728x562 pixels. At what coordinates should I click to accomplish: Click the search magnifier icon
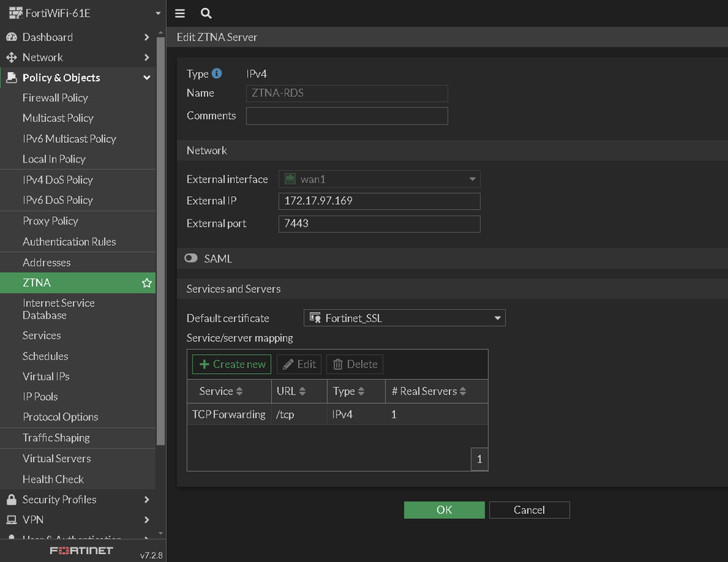[206, 13]
